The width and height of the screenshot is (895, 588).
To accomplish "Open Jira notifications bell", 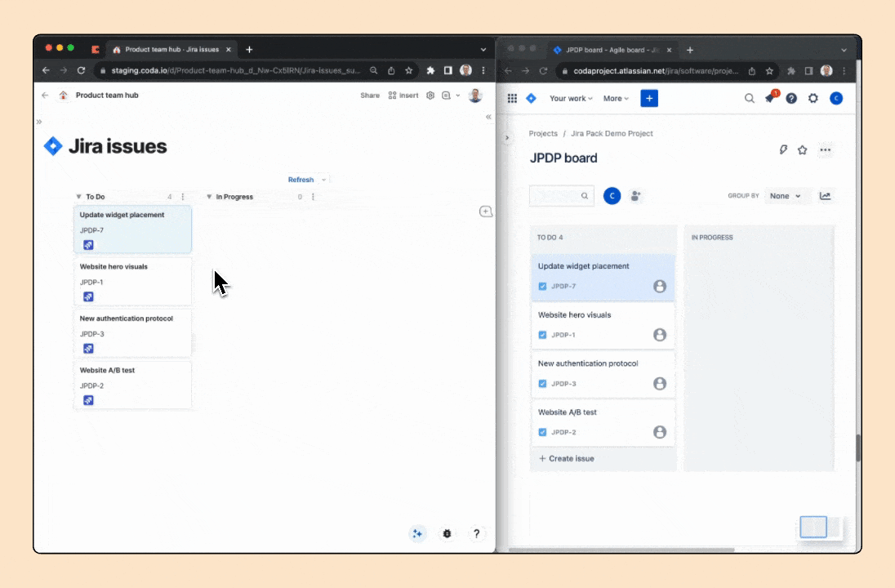I will tap(770, 98).
